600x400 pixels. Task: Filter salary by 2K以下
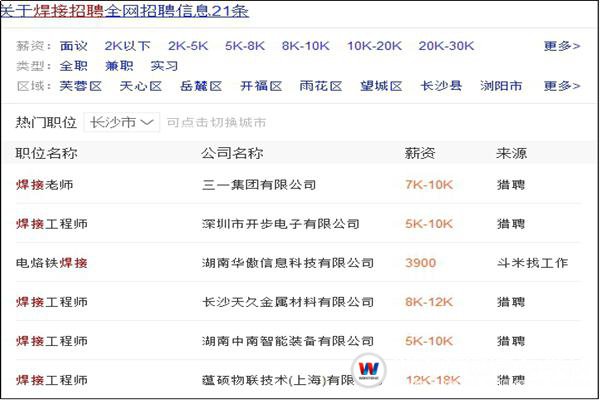(x=128, y=46)
